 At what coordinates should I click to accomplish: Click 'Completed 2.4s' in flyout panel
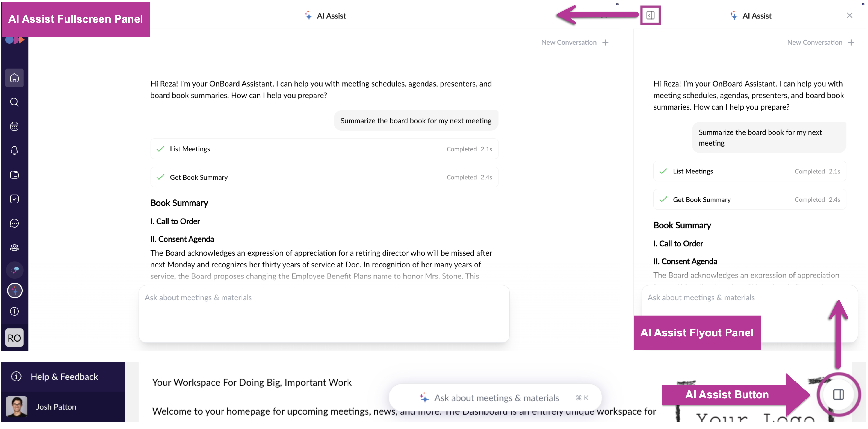point(817,199)
